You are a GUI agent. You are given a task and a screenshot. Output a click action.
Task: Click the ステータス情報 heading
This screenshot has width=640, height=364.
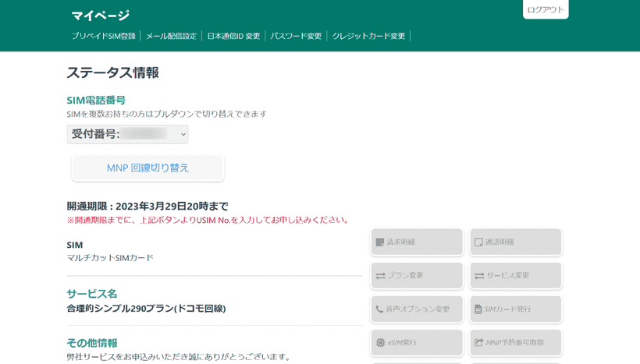[x=112, y=72]
